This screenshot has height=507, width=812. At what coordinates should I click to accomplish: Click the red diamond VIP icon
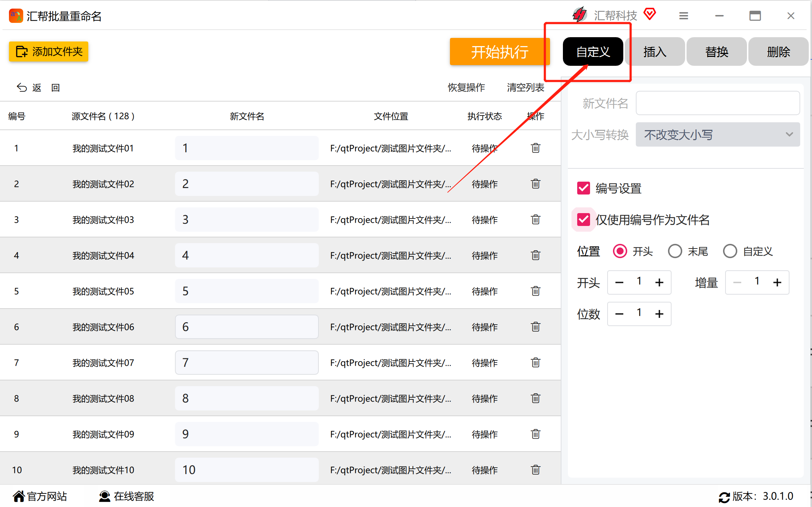point(650,14)
